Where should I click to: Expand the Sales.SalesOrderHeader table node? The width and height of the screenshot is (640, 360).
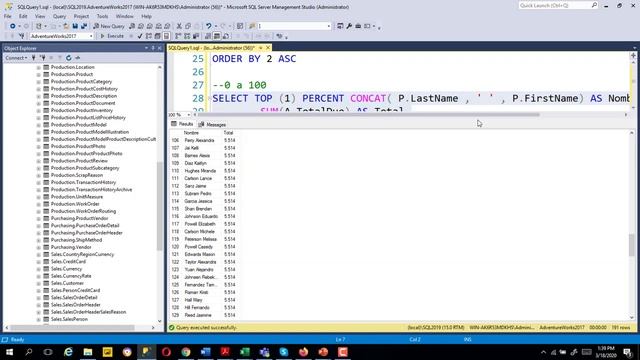tap(38, 305)
